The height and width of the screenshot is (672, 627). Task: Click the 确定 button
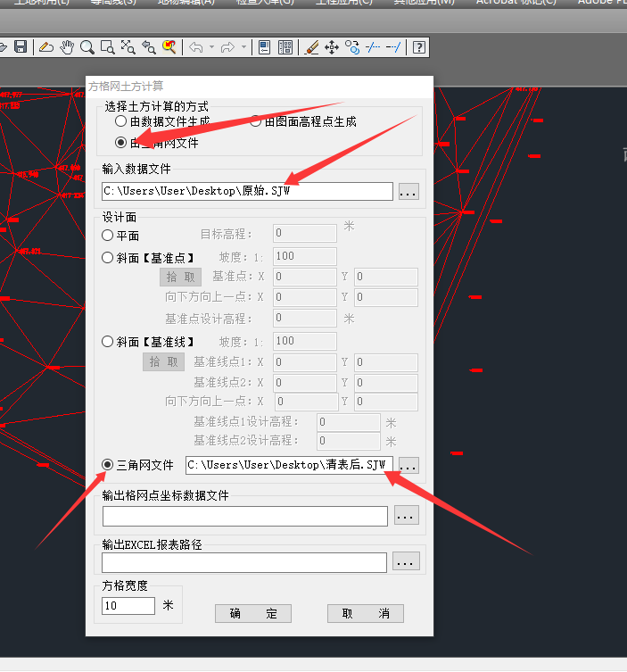click(253, 614)
